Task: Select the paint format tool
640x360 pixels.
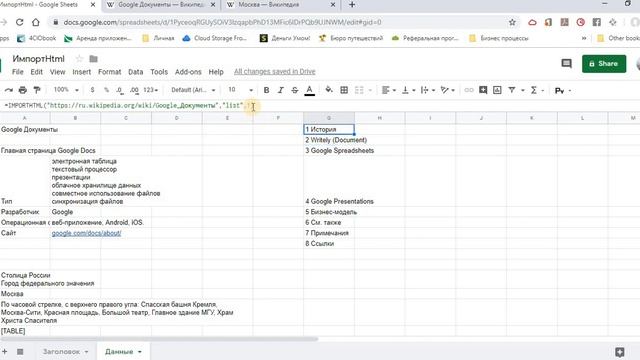Action: coord(37,90)
